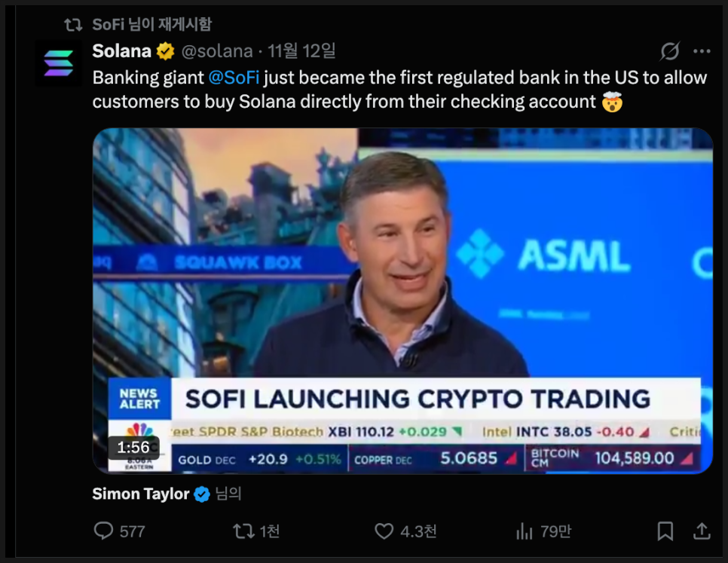This screenshot has width=728, height=563.
Task: Open the Solana profile avatar
Action: tap(59, 63)
